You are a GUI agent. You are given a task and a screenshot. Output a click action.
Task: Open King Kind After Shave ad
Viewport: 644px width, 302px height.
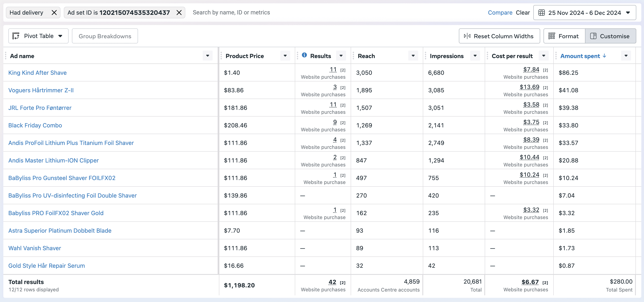[38, 73]
